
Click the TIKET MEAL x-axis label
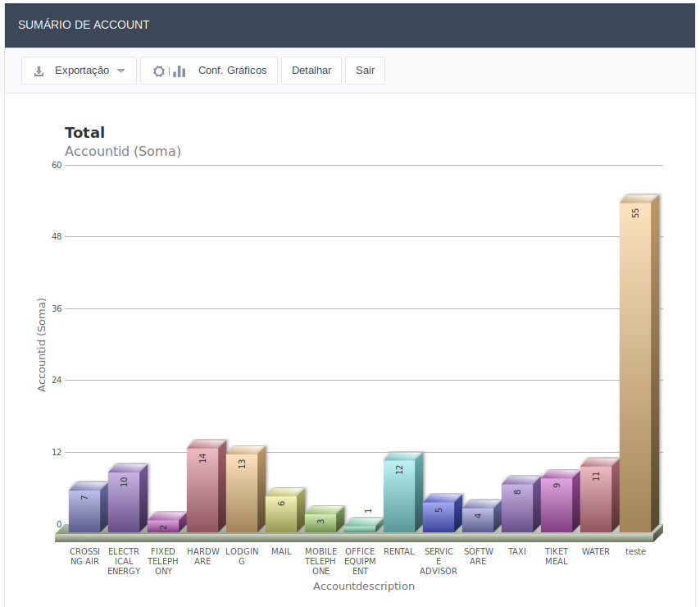tap(557, 556)
